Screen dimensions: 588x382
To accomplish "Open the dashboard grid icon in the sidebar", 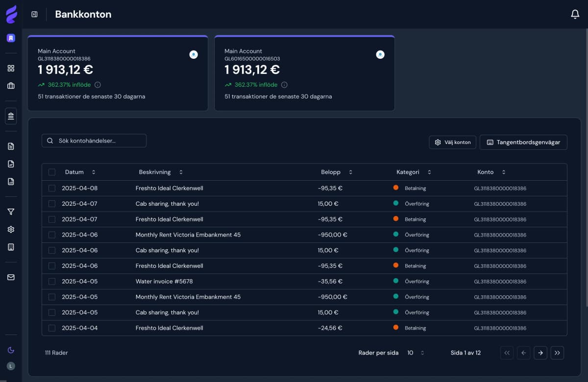I will pyautogui.click(x=11, y=68).
